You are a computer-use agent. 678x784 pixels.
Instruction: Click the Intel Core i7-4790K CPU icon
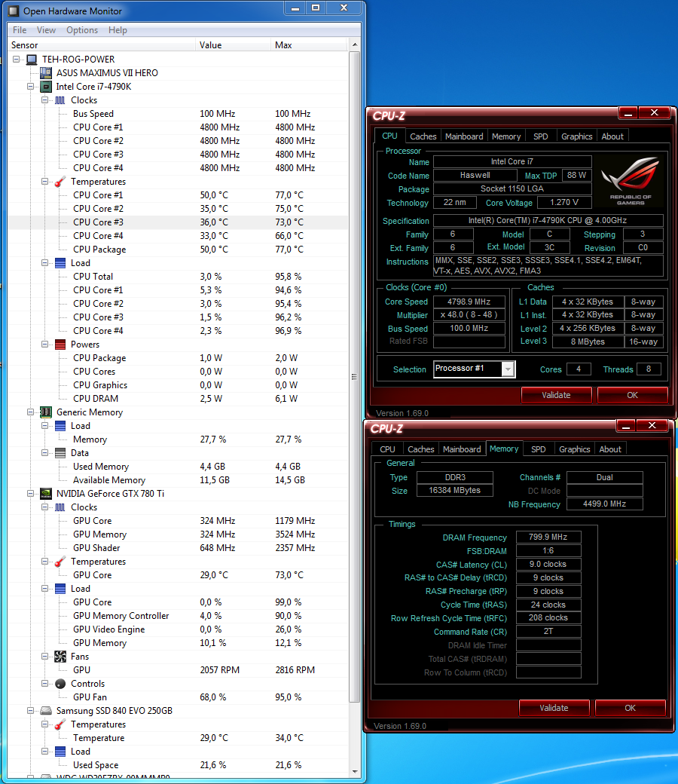click(x=45, y=87)
